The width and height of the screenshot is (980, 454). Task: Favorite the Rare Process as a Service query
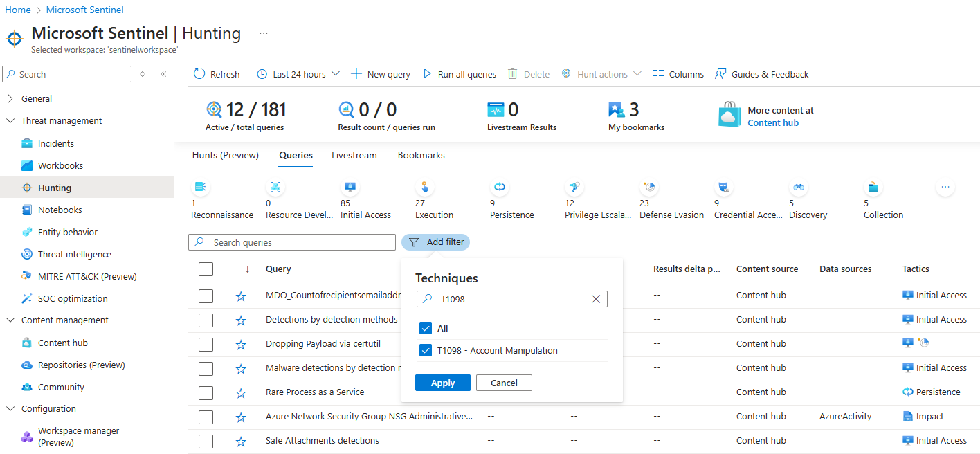[241, 393]
